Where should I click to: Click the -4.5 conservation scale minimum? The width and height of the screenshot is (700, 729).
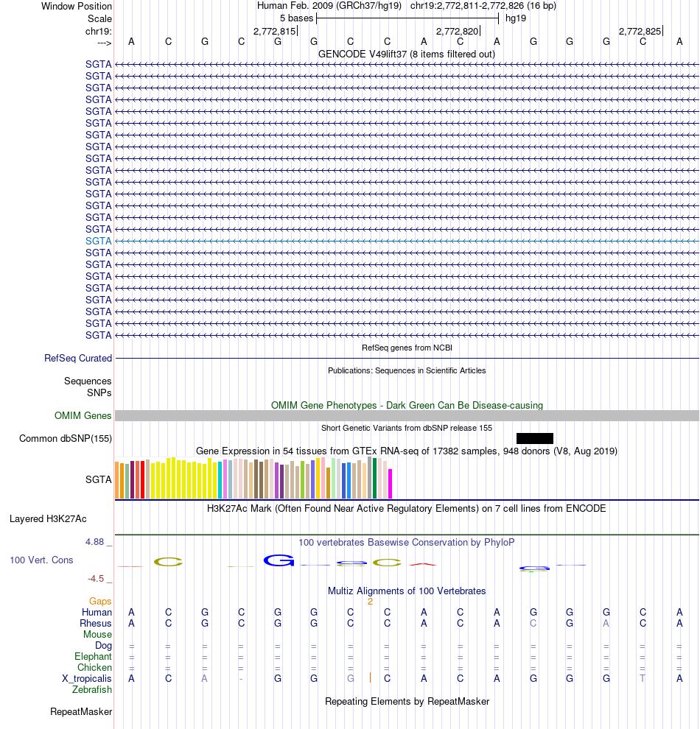(x=96, y=578)
